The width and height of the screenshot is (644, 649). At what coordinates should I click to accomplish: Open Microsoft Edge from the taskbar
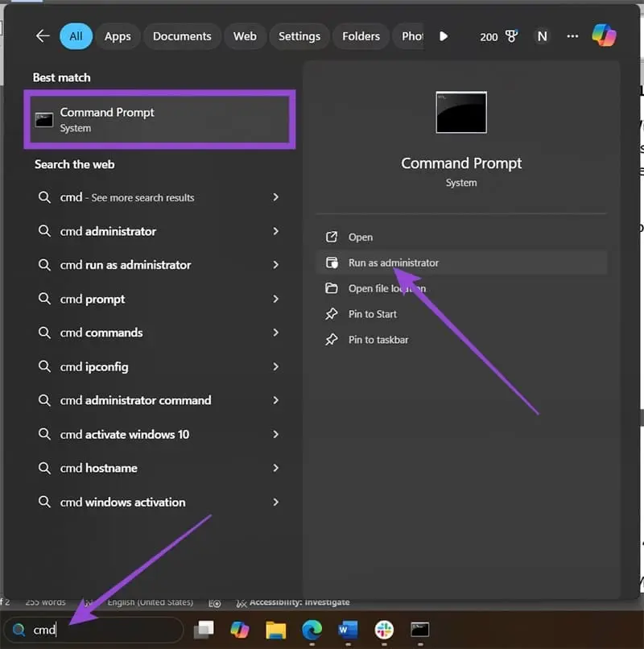312,630
